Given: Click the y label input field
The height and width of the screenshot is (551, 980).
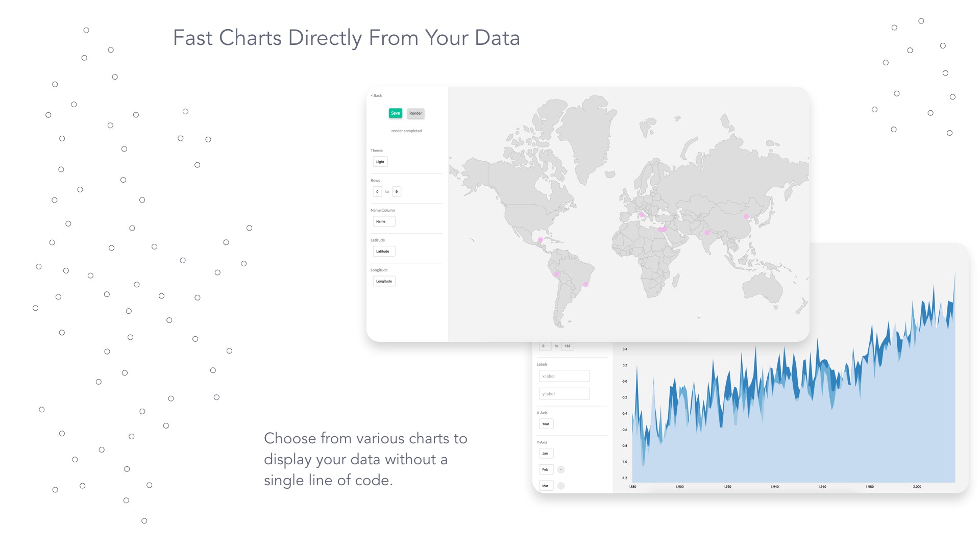Looking at the screenshot, I should click(564, 394).
